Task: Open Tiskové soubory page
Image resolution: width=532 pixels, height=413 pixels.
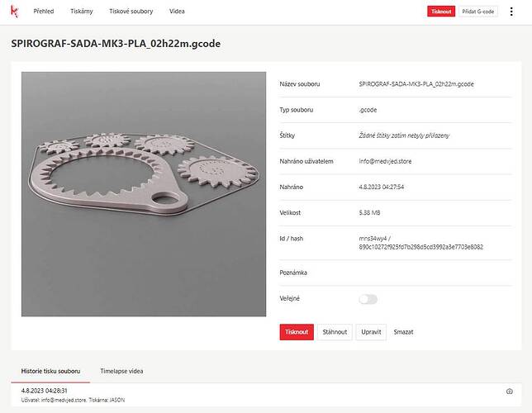Action: coord(131,12)
